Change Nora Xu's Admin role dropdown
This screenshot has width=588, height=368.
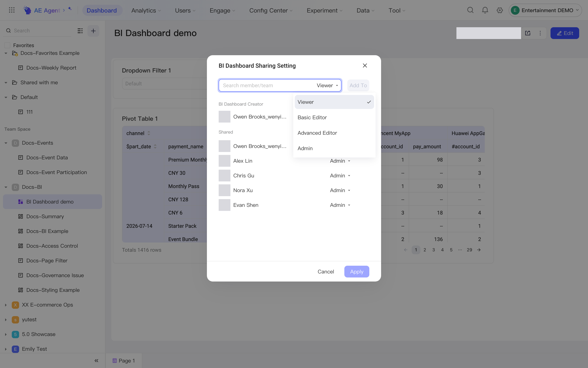tap(340, 190)
